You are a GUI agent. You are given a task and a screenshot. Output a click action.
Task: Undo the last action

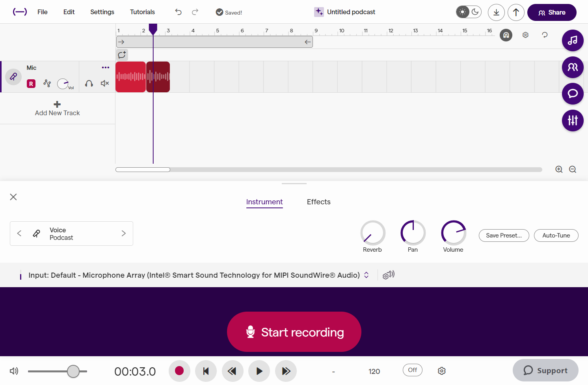click(x=179, y=12)
